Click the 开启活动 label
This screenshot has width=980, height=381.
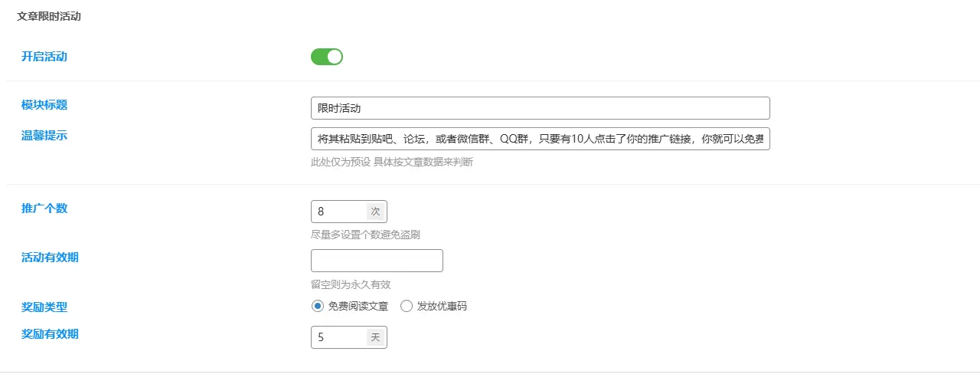[44, 57]
